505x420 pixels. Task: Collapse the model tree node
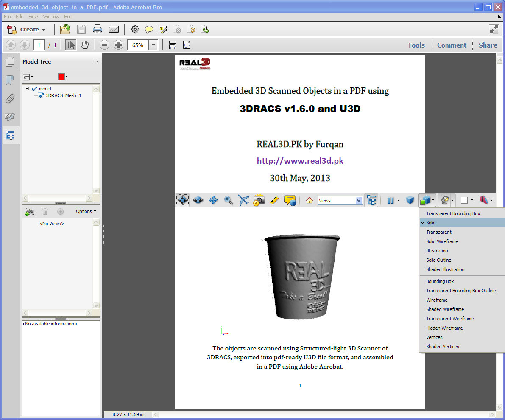click(x=27, y=88)
